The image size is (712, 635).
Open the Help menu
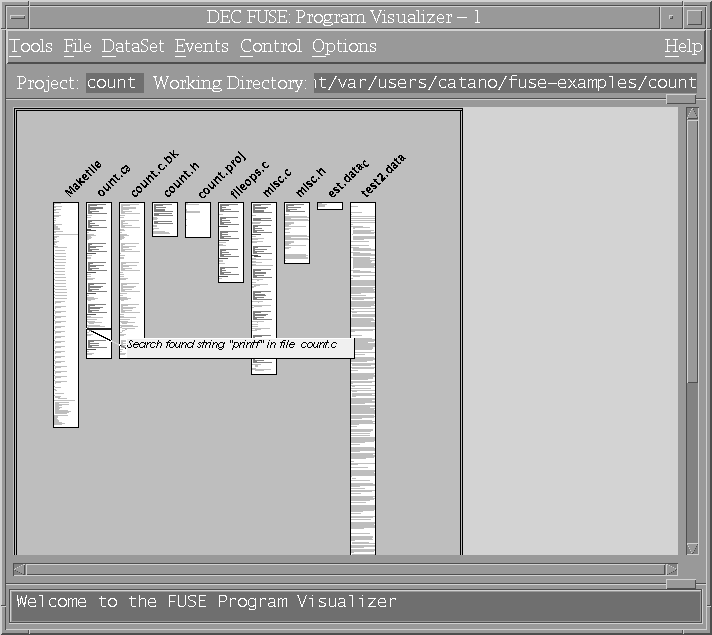point(683,46)
